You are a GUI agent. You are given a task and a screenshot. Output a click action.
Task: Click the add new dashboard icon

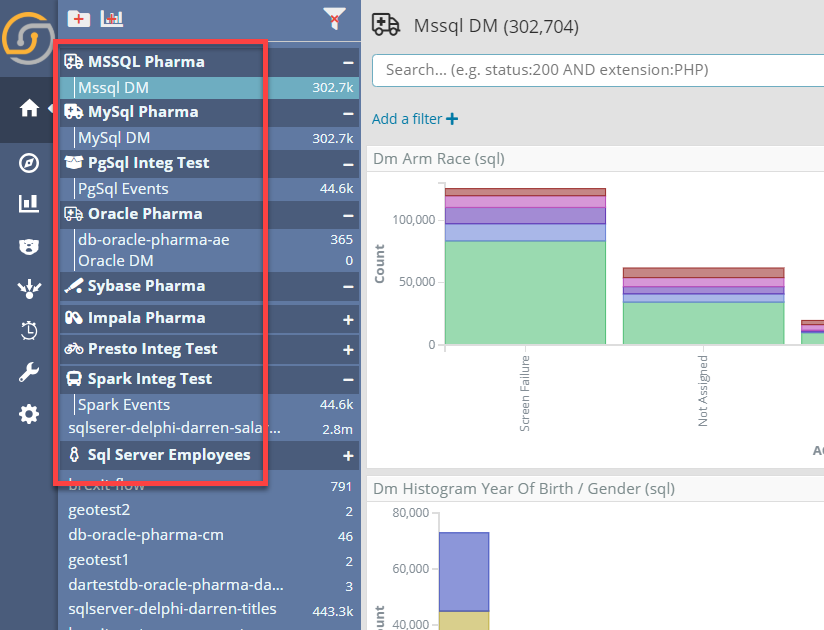112,19
